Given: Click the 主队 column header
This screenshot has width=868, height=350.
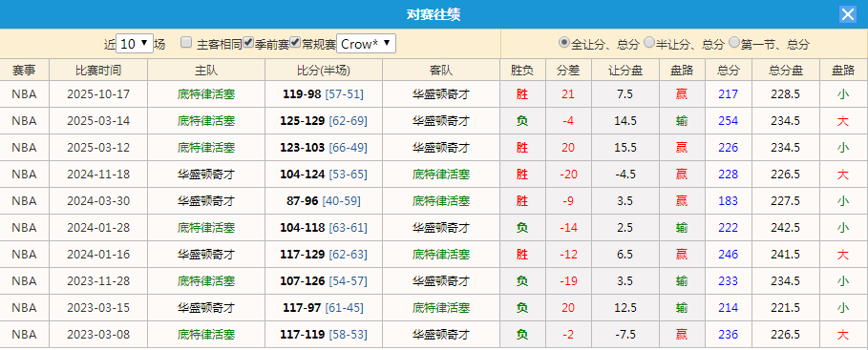Looking at the screenshot, I should pos(206,71).
